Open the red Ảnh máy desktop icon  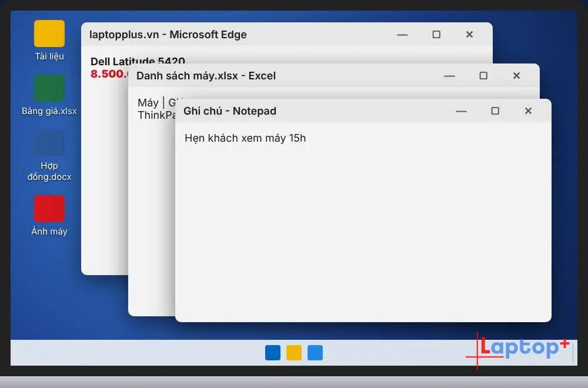pyautogui.click(x=49, y=209)
